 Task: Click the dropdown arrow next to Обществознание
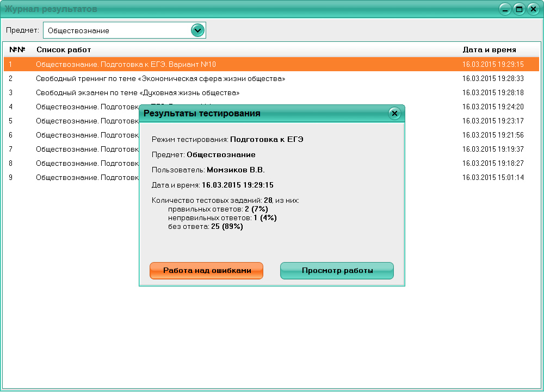[x=197, y=30]
